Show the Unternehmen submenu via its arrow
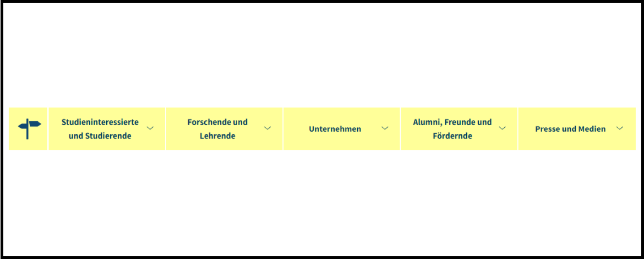644x259 pixels. pos(385,128)
